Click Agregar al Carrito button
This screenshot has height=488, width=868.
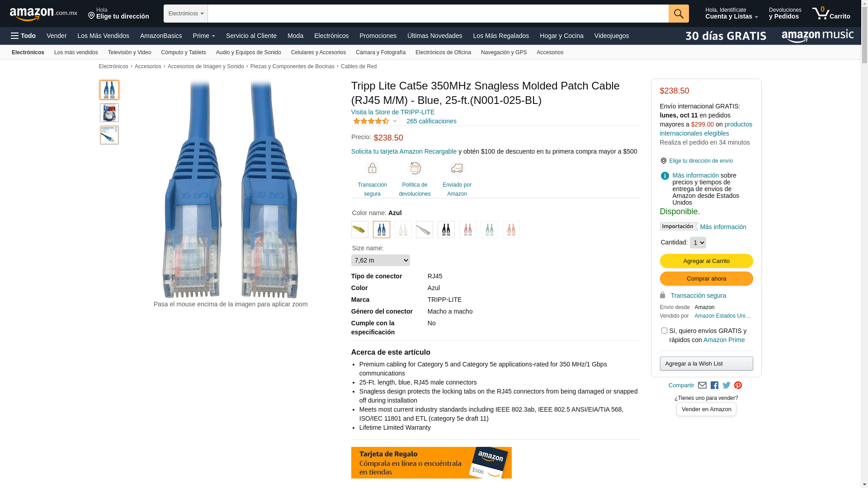pos(706,261)
